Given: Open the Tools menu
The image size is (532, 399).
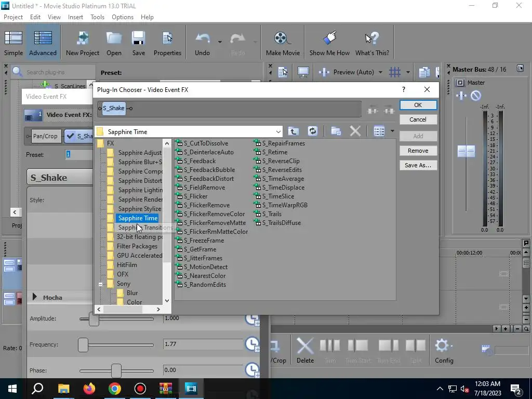Looking at the screenshot, I should (97, 17).
